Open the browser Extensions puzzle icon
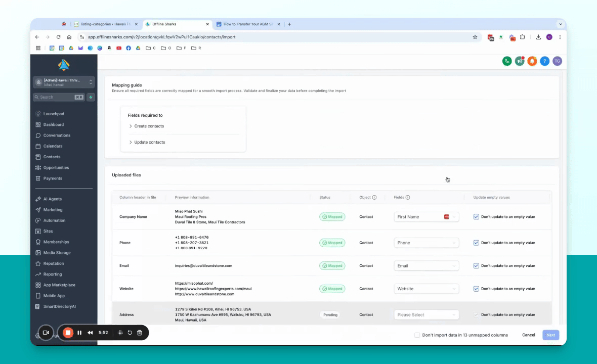The height and width of the screenshot is (364, 597). (522, 37)
